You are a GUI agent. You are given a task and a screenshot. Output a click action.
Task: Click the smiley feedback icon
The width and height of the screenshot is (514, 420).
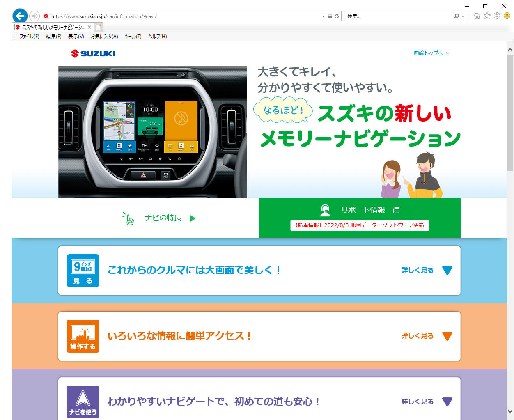(507, 16)
